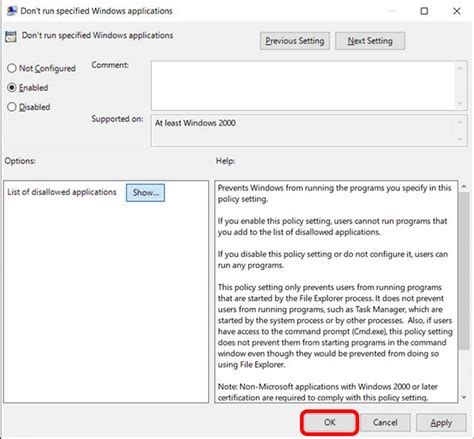The image size is (474, 439).
Task: Maximize the policy dialog window
Action: 424,11
